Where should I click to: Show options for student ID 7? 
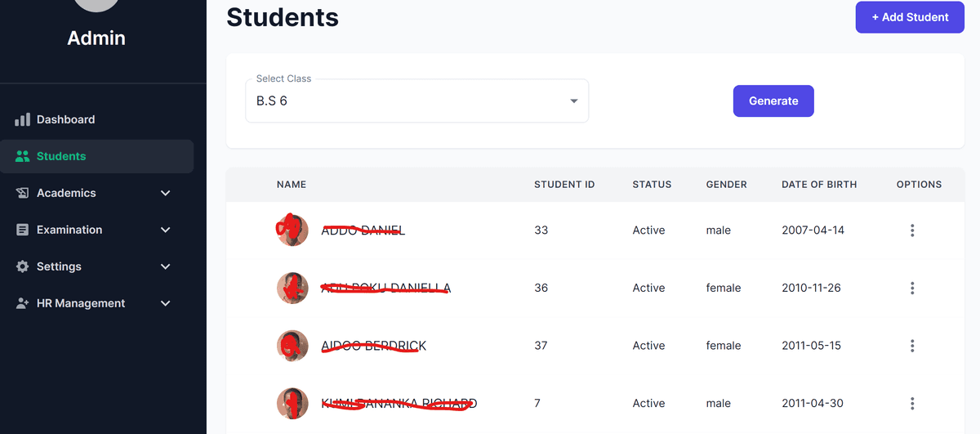pyautogui.click(x=911, y=403)
